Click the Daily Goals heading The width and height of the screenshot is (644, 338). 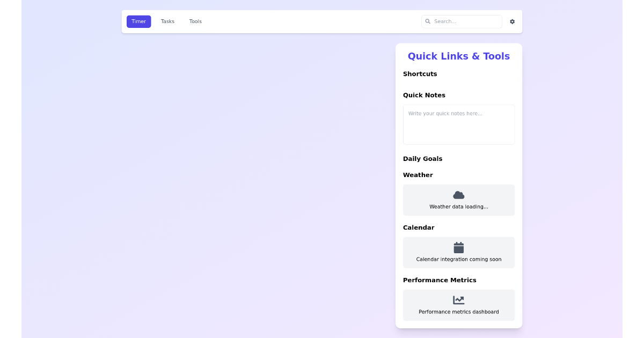click(x=423, y=158)
